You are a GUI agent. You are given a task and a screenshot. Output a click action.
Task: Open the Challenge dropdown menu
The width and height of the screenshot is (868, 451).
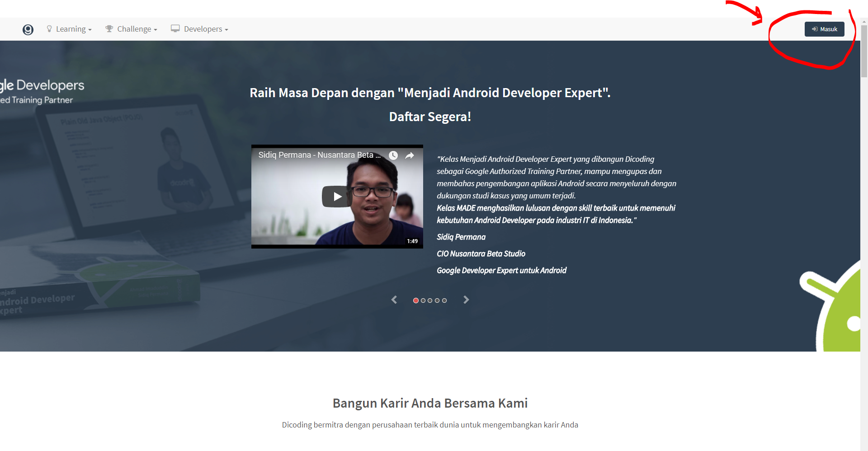click(131, 29)
